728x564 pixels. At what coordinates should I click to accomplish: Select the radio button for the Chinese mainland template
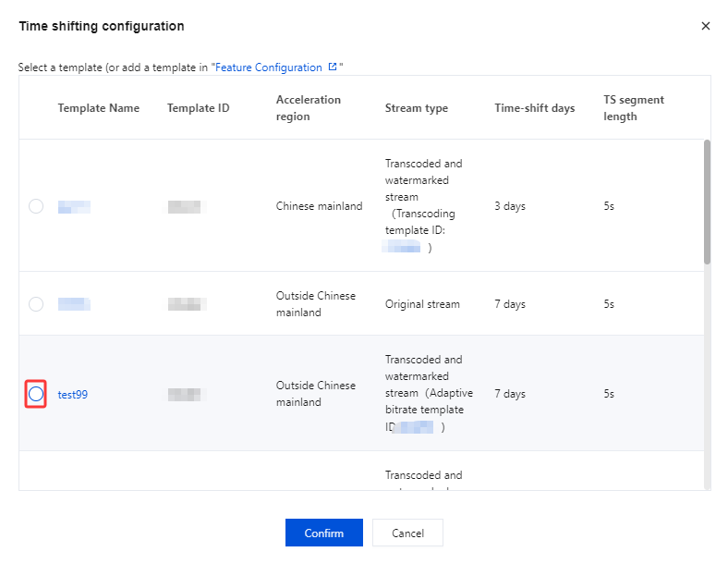tap(36, 206)
